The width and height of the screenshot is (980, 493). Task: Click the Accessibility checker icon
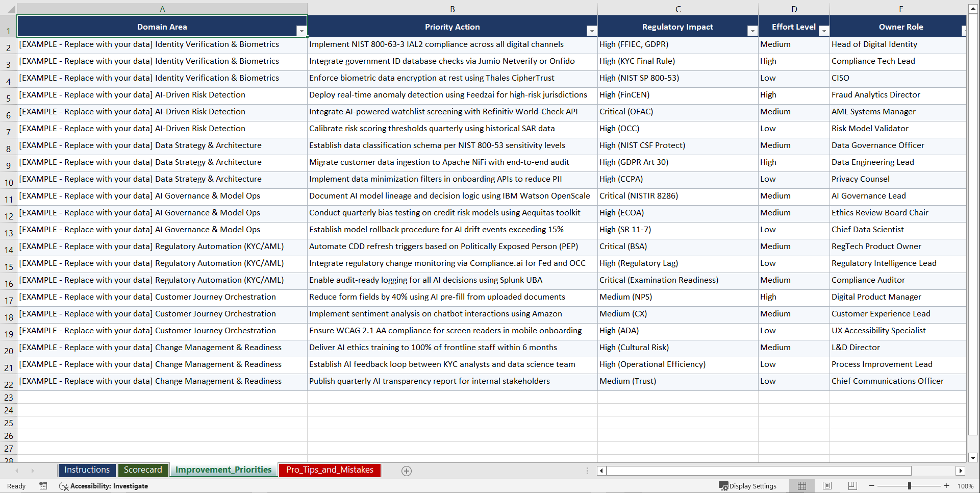tap(64, 486)
